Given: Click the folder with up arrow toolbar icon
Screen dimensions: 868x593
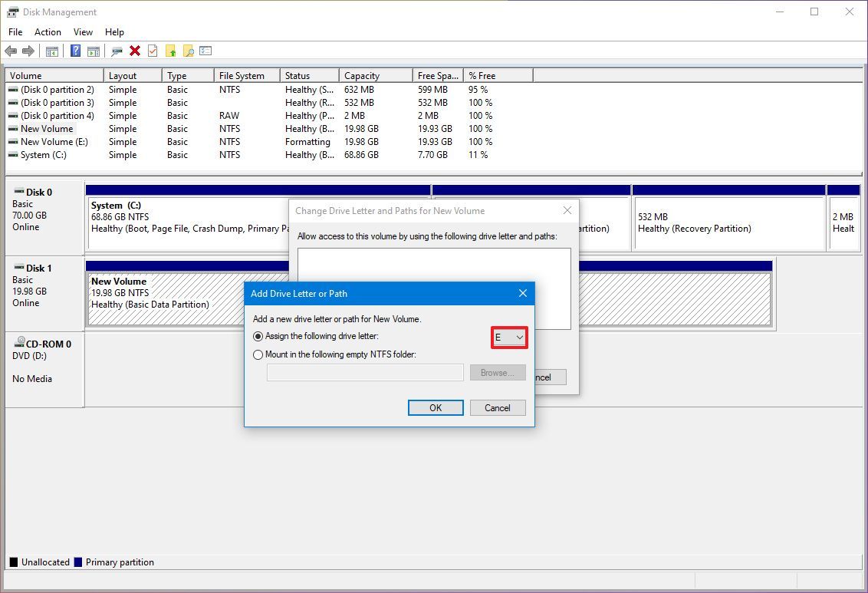Looking at the screenshot, I should [x=171, y=51].
